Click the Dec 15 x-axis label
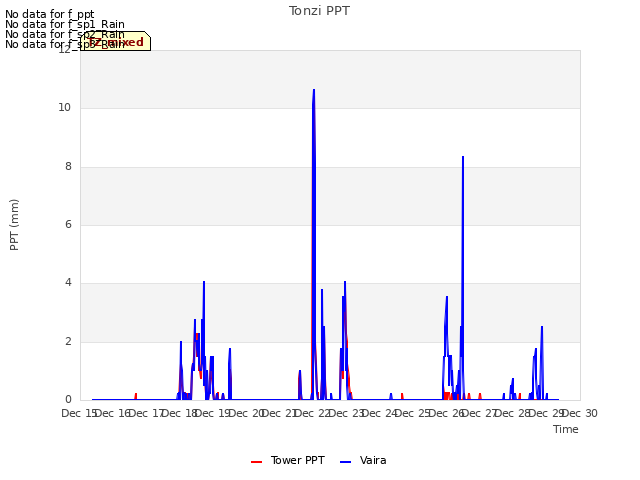 click(x=79, y=413)
